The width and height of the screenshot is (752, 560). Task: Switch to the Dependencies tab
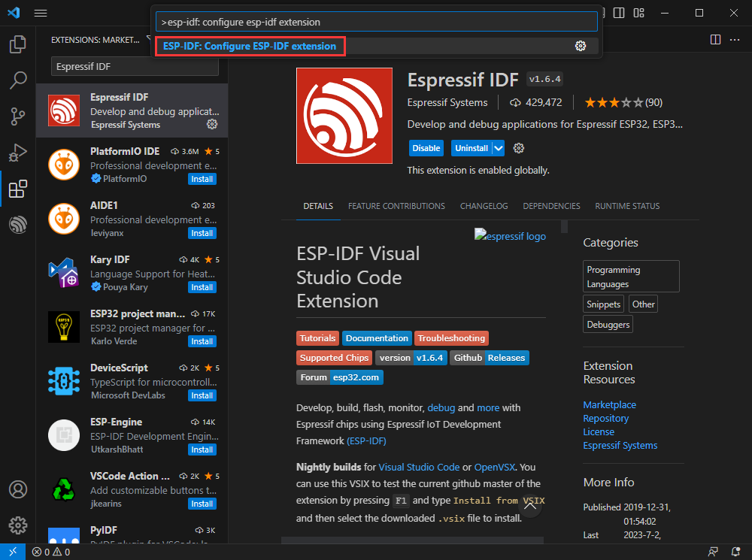point(551,206)
